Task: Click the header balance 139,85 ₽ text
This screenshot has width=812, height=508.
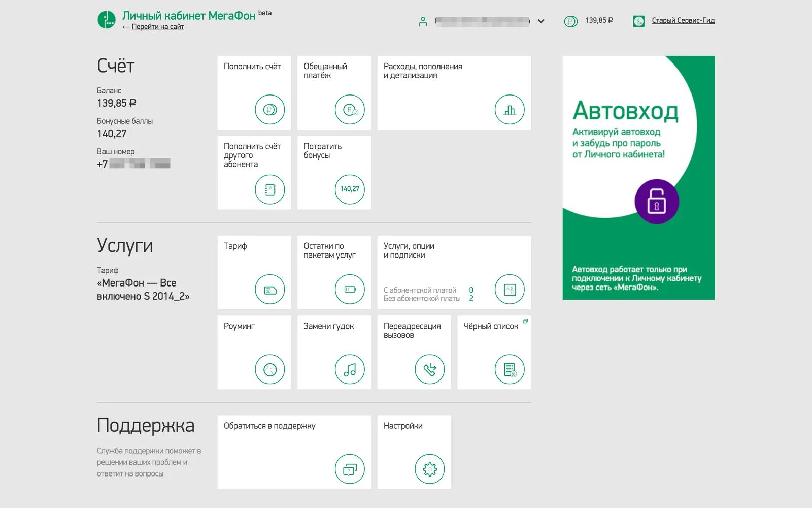Action: [599, 21]
